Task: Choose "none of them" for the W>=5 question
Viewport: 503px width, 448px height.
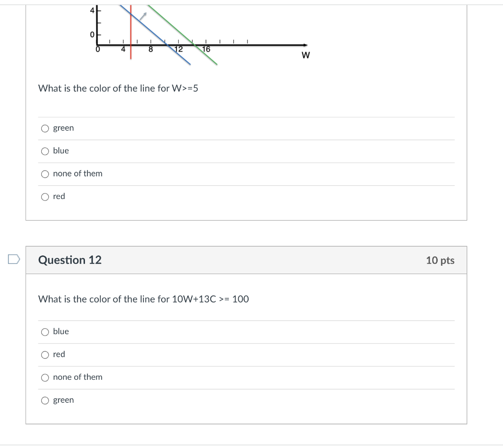Action: tap(45, 174)
